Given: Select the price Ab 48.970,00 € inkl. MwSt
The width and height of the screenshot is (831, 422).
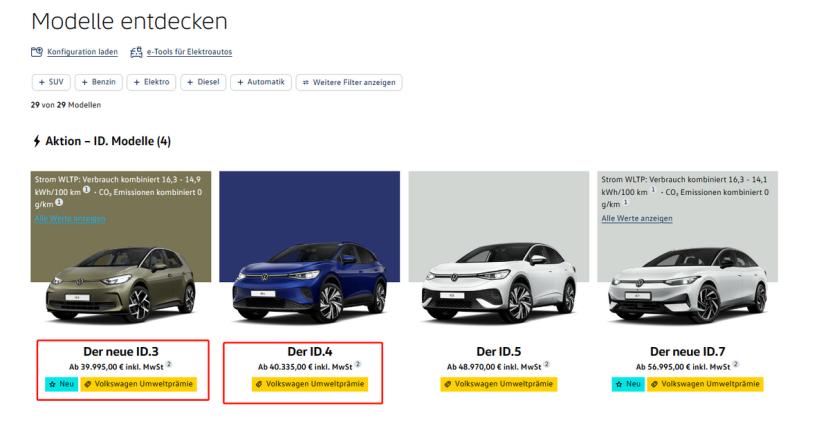Looking at the screenshot, I should tap(494, 367).
